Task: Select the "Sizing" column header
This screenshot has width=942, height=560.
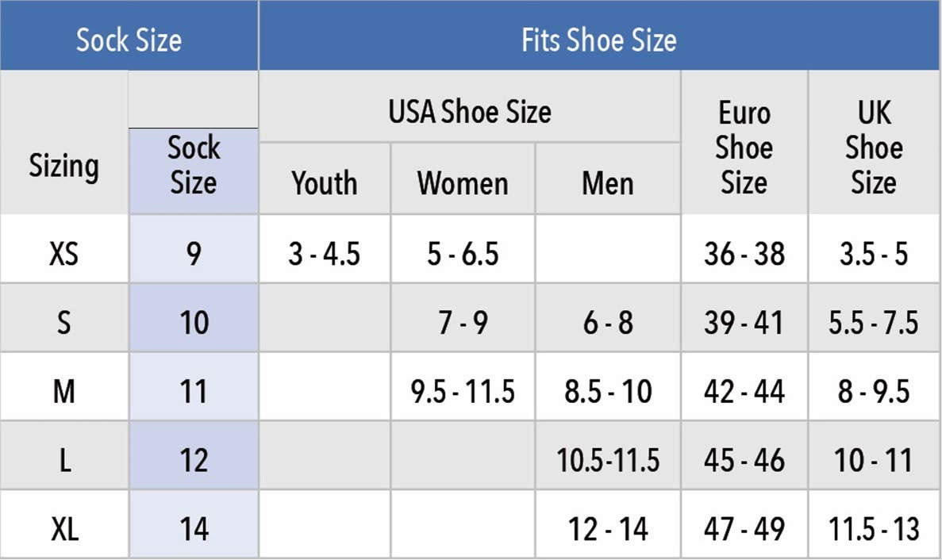Action: click(64, 167)
